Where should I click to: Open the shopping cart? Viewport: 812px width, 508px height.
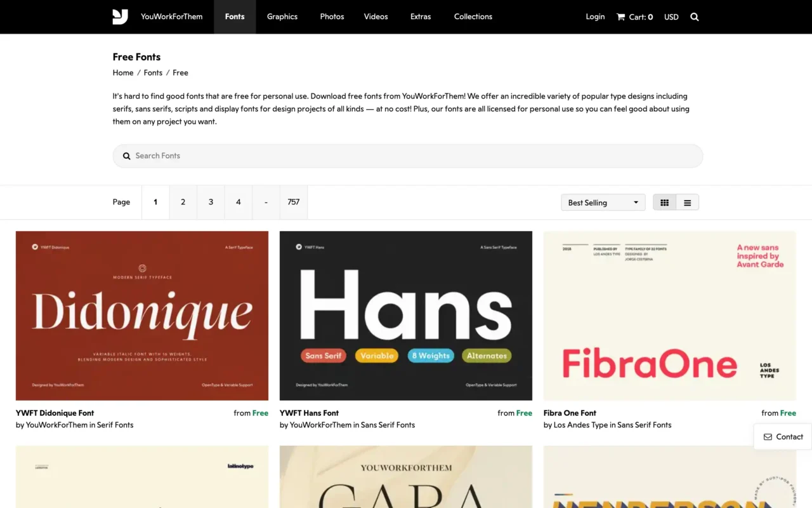(x=634, y=17)
